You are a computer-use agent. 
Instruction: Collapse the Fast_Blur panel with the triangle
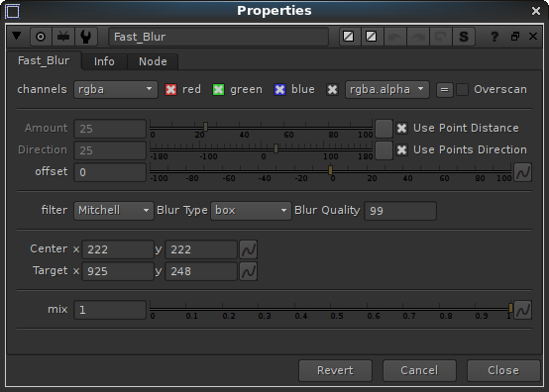pos(17,36)
